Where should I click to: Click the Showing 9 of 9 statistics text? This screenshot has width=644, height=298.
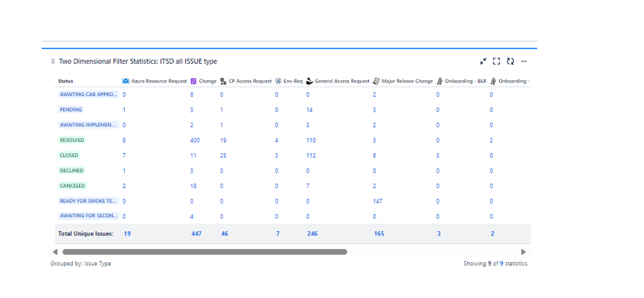pos(496,264)
